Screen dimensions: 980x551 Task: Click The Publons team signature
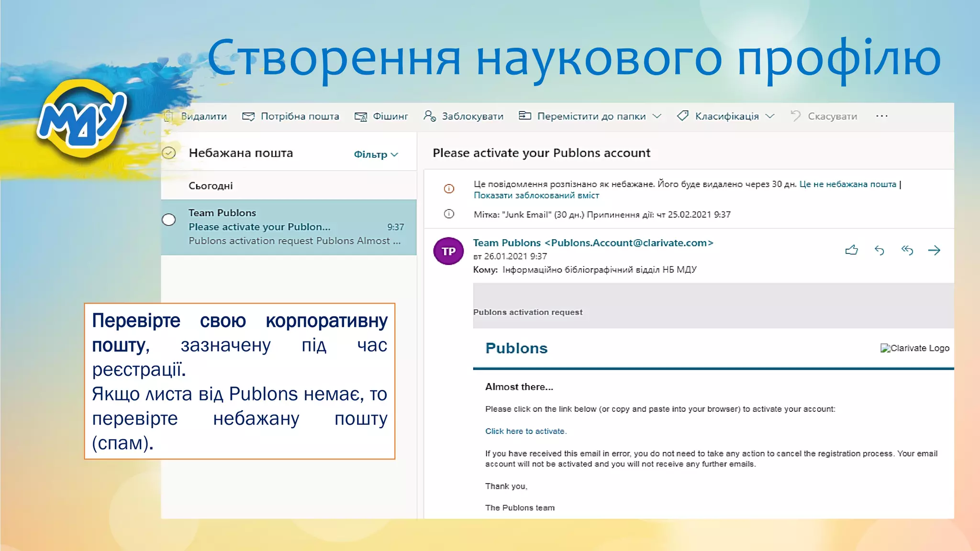tap(520, 508)
